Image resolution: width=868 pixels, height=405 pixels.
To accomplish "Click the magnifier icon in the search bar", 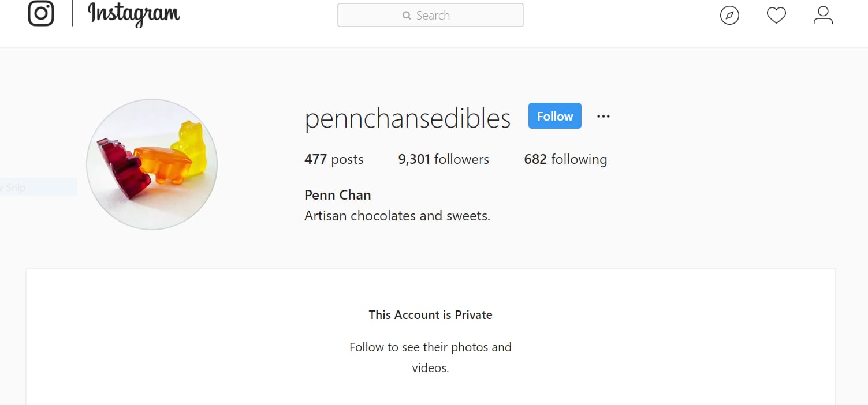I will [x=407, y=16].
